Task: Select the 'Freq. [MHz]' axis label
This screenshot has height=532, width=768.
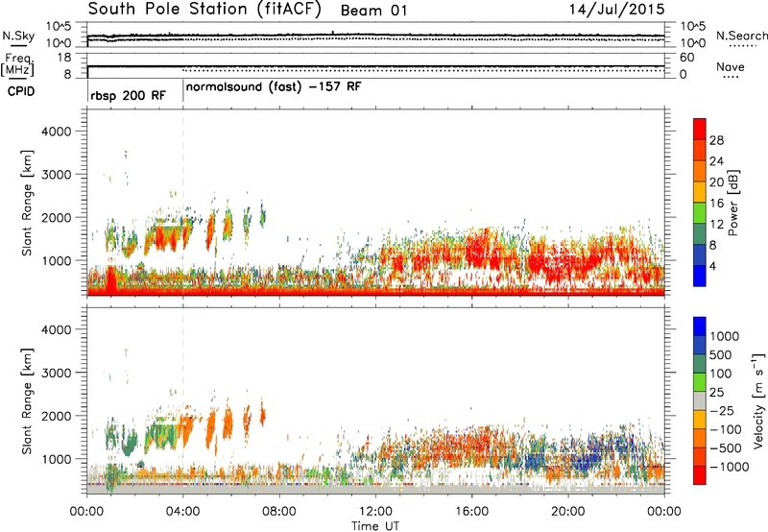Action: point(18,65)
